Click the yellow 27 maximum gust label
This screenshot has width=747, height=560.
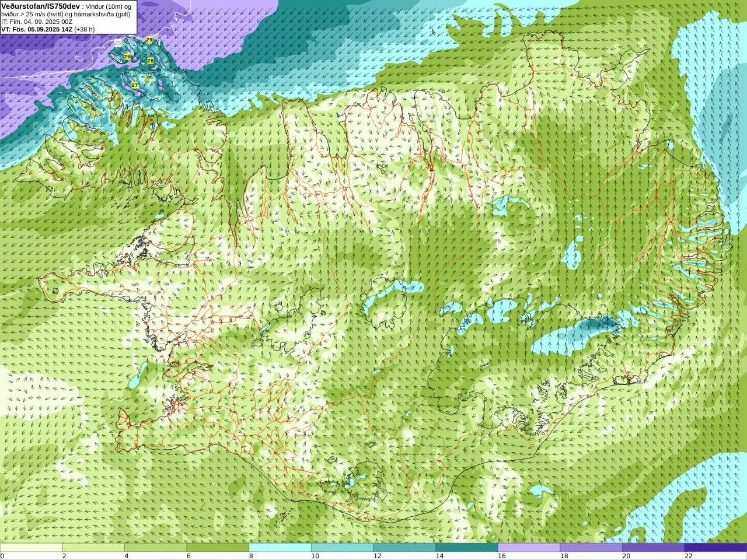click(x=135, y=85)
